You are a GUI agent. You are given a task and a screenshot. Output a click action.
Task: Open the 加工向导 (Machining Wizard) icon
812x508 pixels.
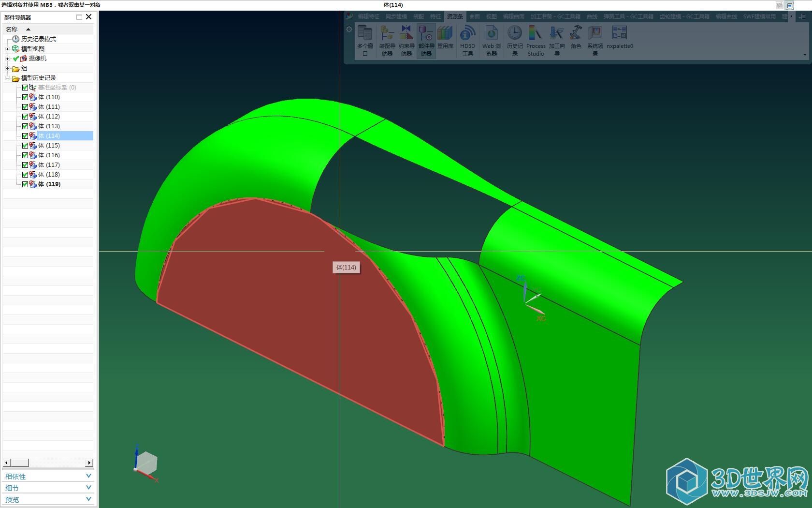point(557,41)
